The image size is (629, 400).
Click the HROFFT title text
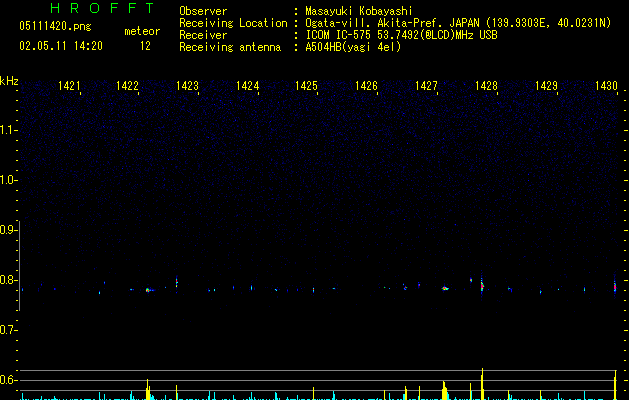(102, 8)
